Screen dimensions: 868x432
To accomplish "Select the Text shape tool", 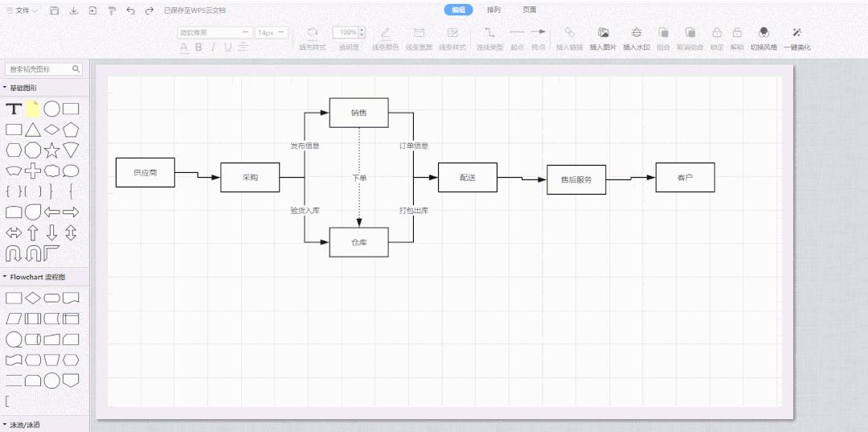I will (14, 109).
